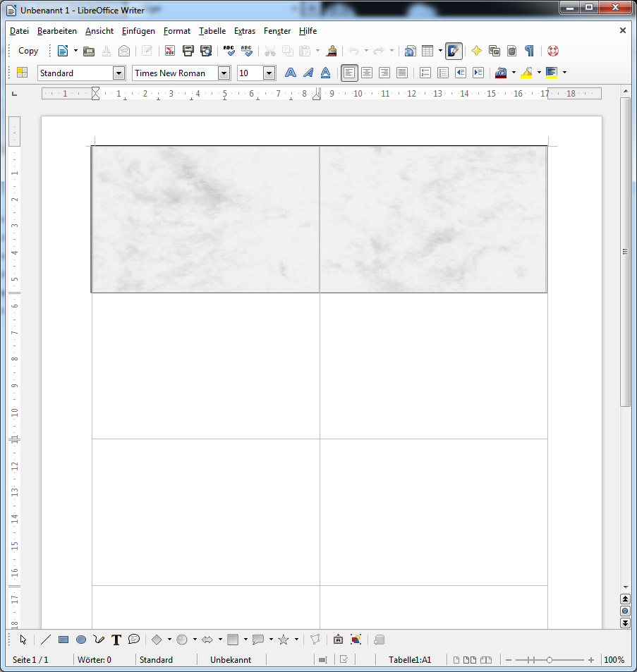Click the Unbekannt language status field

(x=231, y=660)
